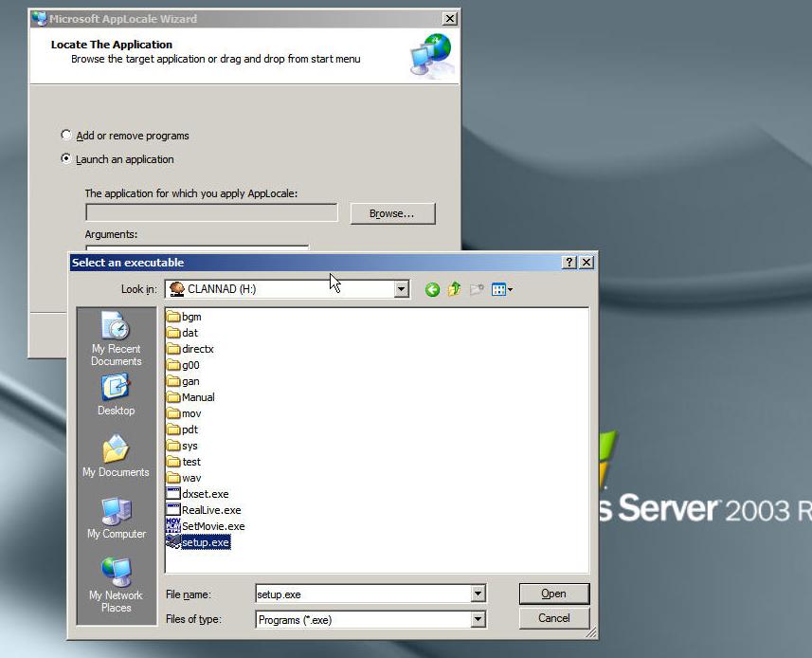
Task: Click the setup.exe file name
Action: tap(206, 542)
